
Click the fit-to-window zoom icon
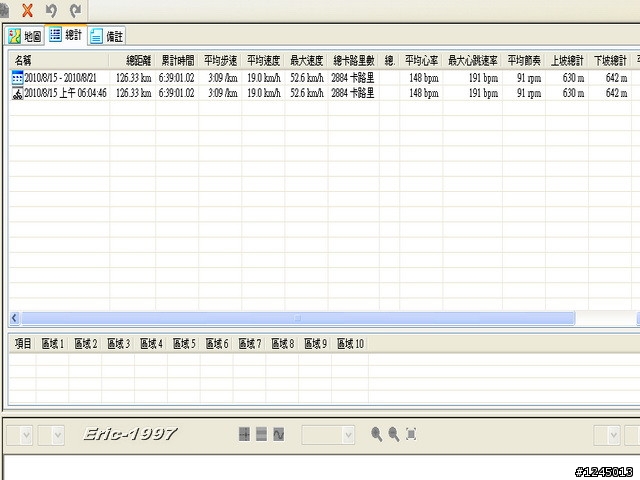coord(411,434)
